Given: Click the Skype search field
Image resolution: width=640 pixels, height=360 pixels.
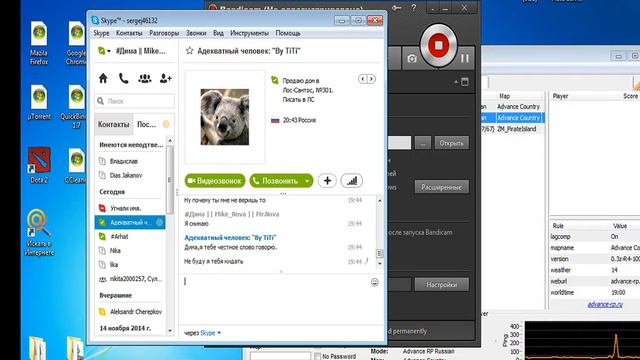Looking at the screenshot, I should click(x=135, y=101).
